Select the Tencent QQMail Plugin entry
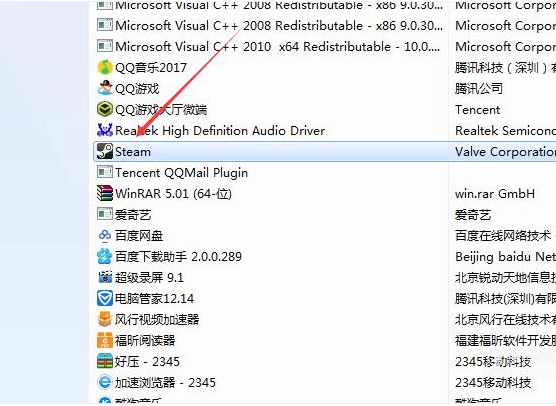The width and height of the screenshot is (556, 406). coord(182,173)
